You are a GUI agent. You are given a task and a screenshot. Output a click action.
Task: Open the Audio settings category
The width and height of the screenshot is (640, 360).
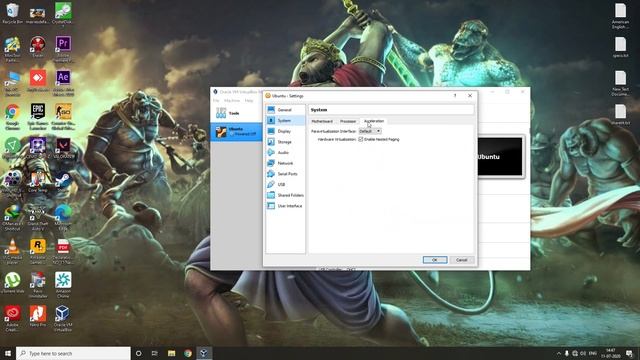285,152
